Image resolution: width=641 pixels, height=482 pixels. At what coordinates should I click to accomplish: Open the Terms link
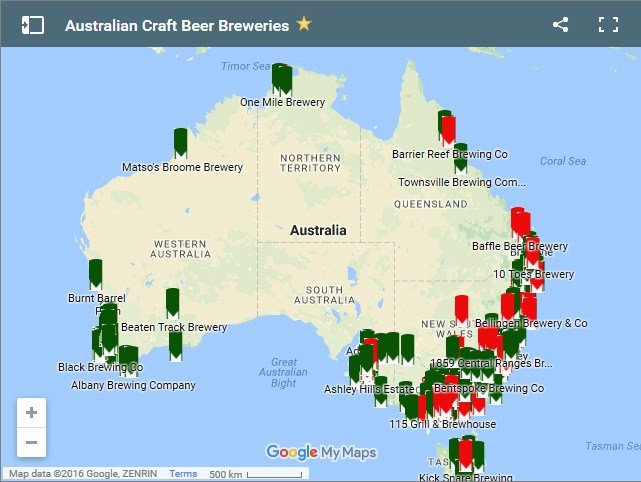point(183,473)
